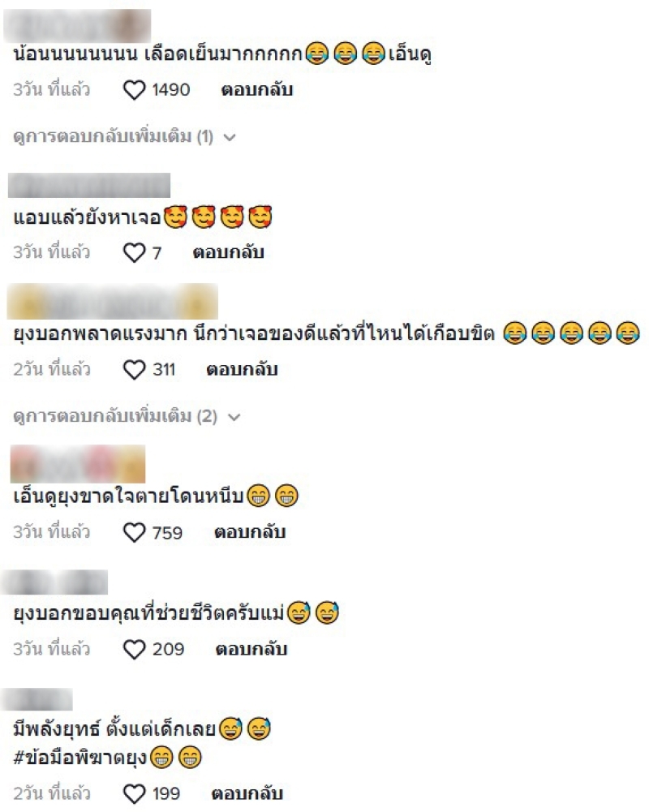This screenshot has height=812, width=649.
Task: Tap the heart beside 199 likes
Action: (134, 794)
